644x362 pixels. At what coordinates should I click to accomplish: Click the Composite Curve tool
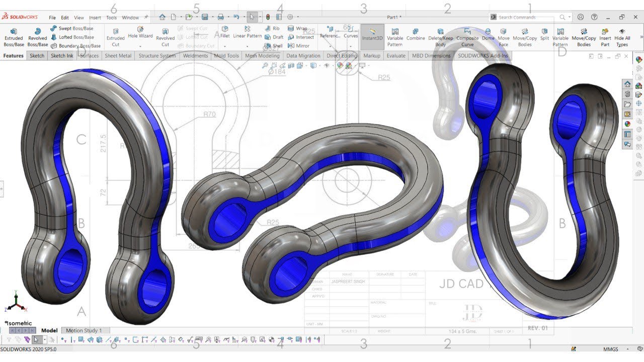467,38
